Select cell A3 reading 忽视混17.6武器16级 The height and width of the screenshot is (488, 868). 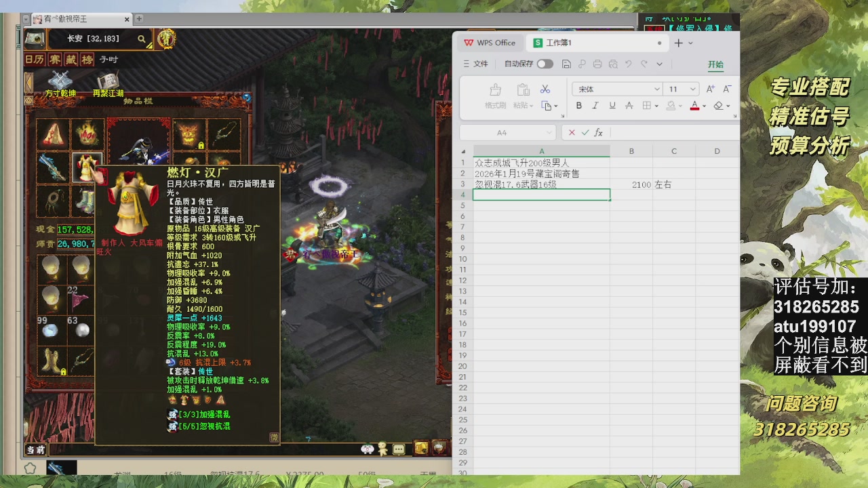[x=541, y=184]
